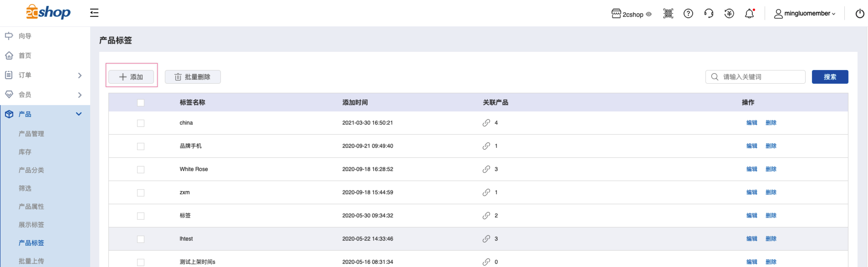Viewport: 868px width, 267px height.
Task: Check the china row checkbox
Action: [141, 123]
